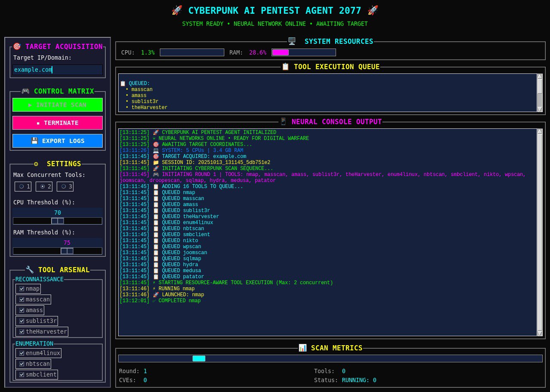Click the console output scroll up arrow
The height and width of the screenshot is (392, 550).
[x=540, y=131]
